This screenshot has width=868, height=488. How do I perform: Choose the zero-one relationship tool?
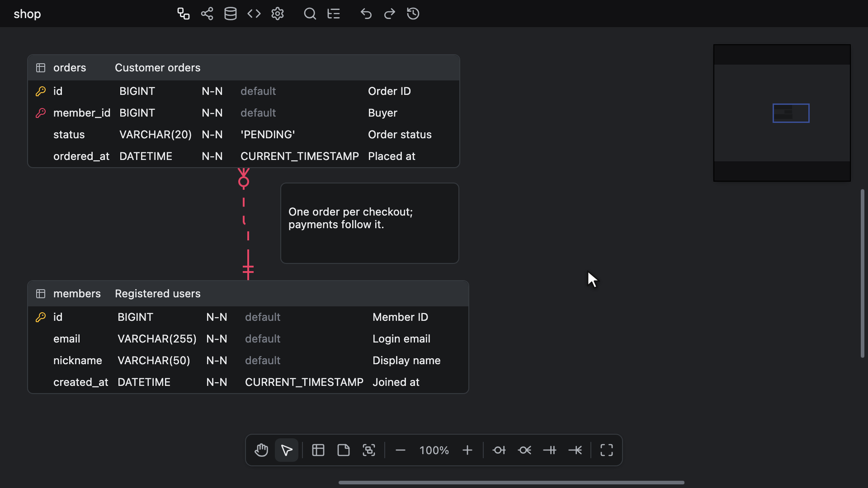click(499, 450)
